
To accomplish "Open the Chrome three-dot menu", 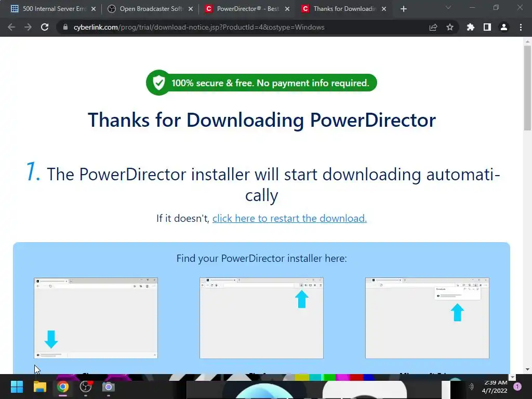I will 521,27.
